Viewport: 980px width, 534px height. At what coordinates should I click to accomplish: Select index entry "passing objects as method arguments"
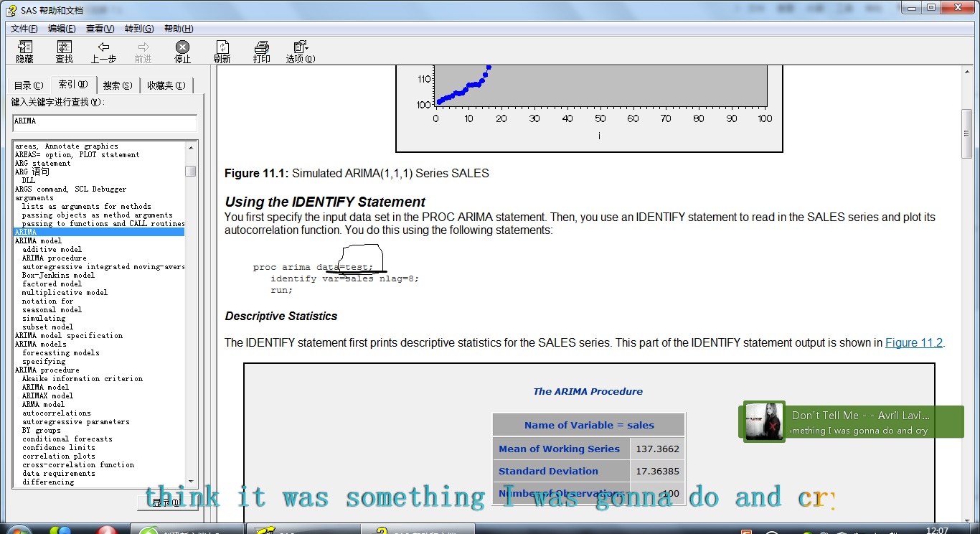(98, 215)
